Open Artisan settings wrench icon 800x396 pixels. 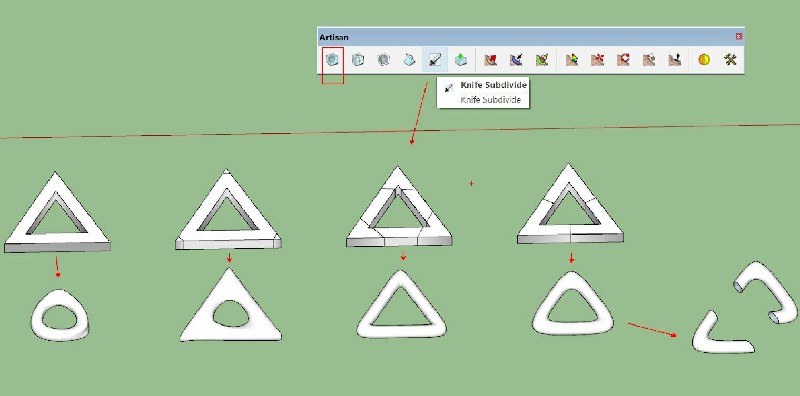[730, 60]
